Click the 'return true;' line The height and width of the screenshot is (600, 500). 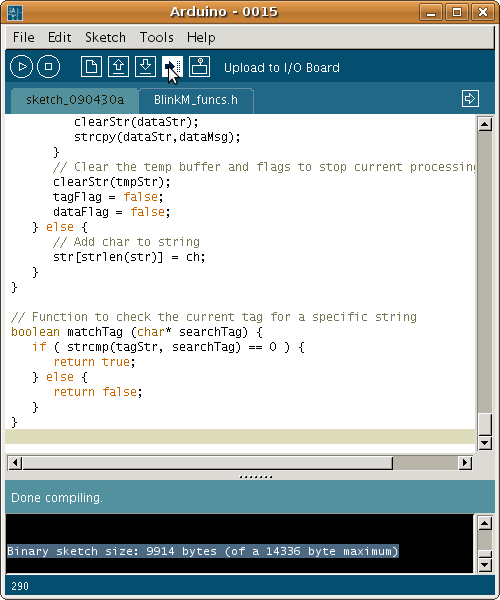[94, 362]
